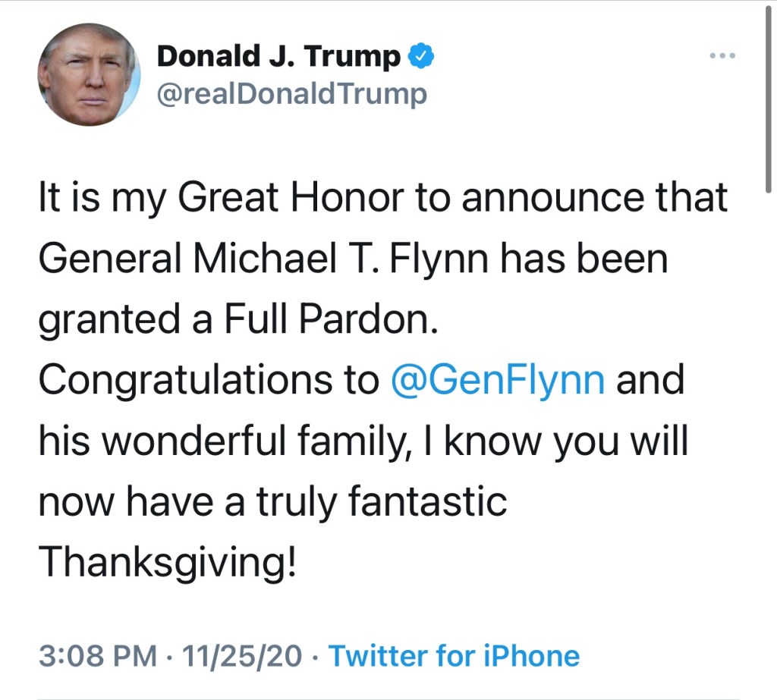Tap the phrase "truly fantastic"
The height and width of the screenshot is (700, 777).
pyautogui.click(x=395, y=502)
